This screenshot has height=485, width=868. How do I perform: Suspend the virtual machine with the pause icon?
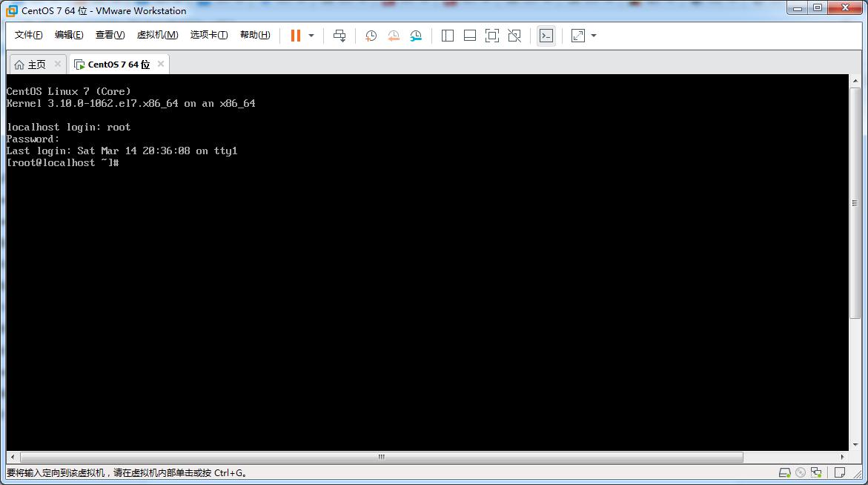296,35
